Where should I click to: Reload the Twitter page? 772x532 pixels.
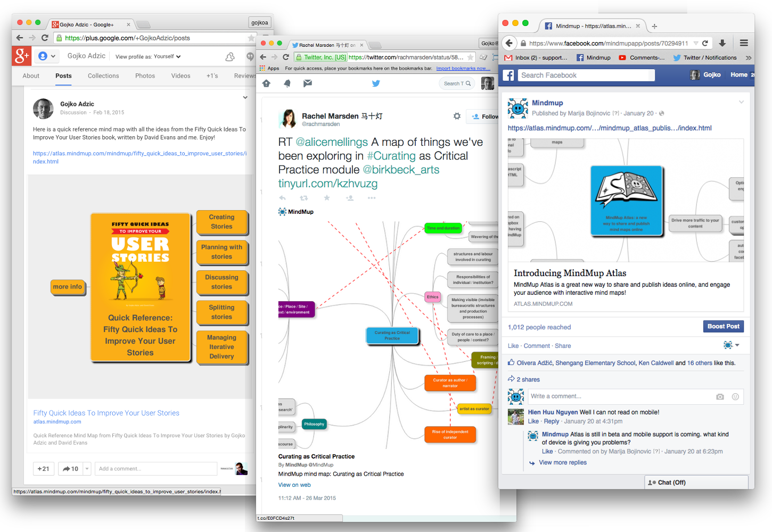click(286, 57)
